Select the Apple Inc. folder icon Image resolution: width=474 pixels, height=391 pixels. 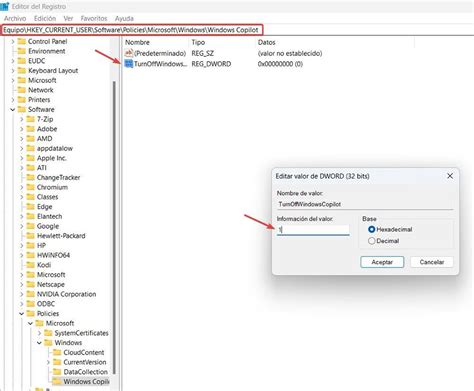tap(31, 158)
